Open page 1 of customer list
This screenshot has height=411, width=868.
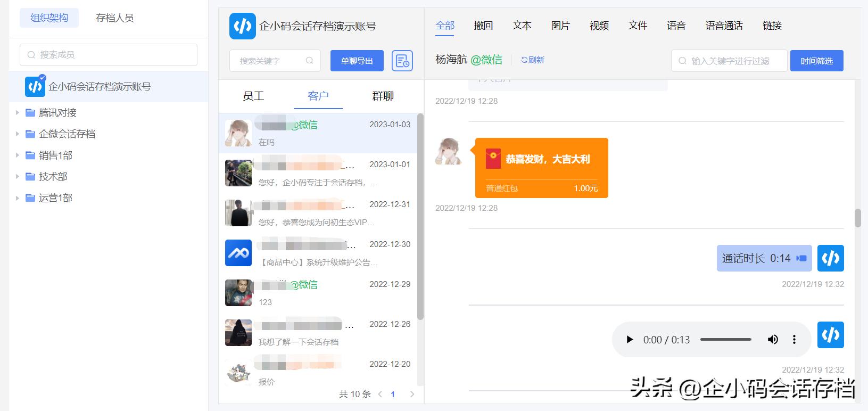pos(393,394)
